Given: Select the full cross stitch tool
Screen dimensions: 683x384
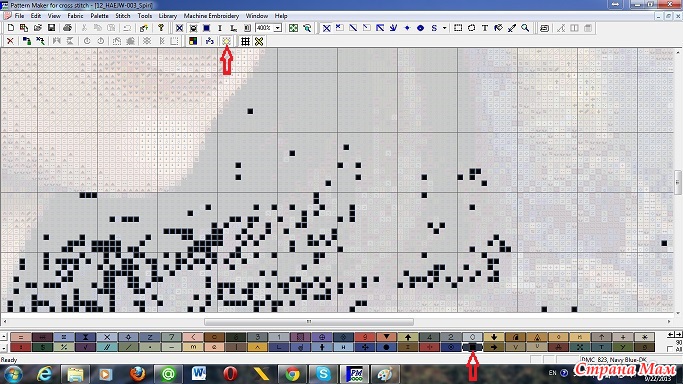Looking at the screenshot, I should pyautogui.click(x=326, y=28).
